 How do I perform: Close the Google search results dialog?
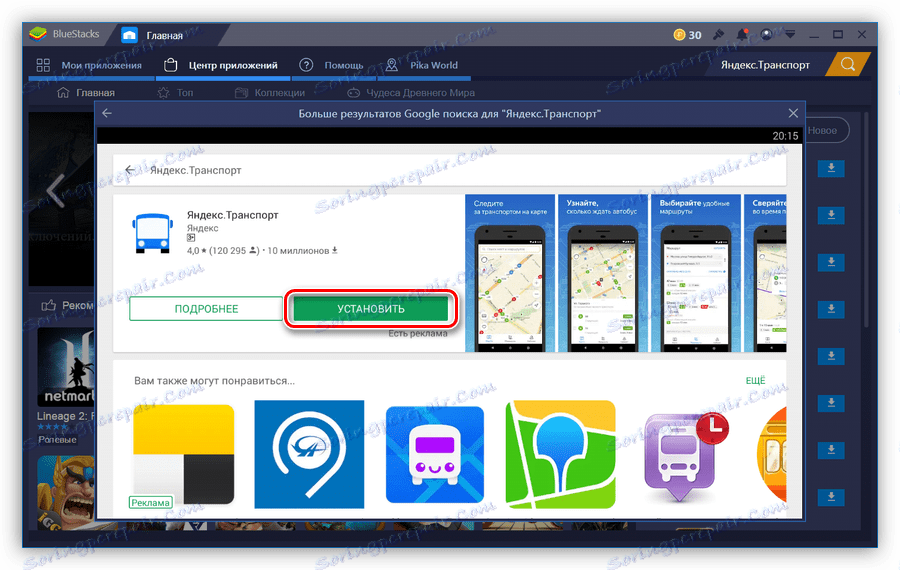point(793,113)
